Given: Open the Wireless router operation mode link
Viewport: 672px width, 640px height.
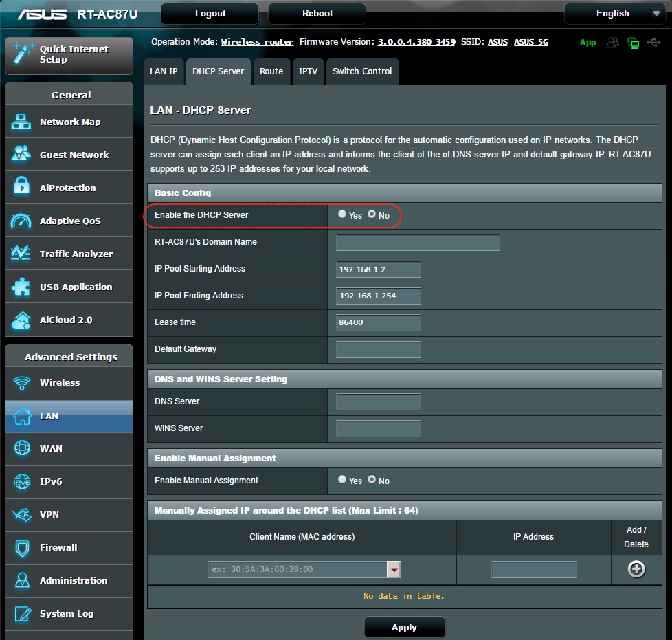Looking at the screenshot, I should [x=257, y=42].
